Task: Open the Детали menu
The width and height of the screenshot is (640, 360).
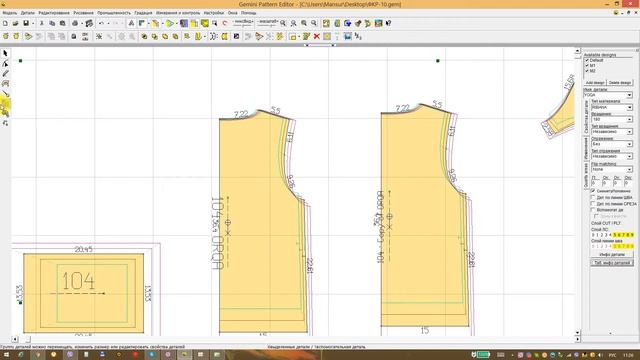Action: tap(28, 13)
